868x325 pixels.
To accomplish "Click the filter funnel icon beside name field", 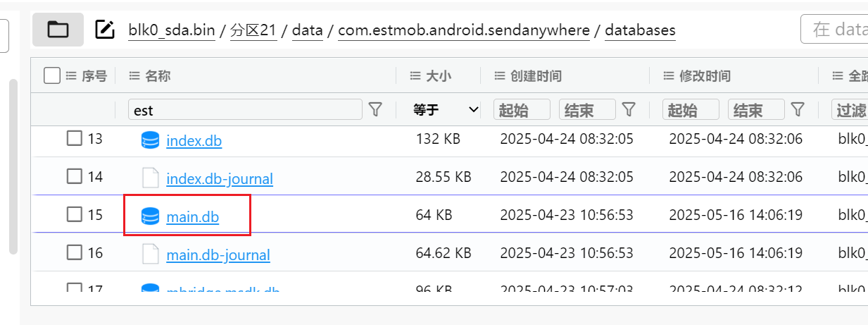I will click(x=376, y=109).
